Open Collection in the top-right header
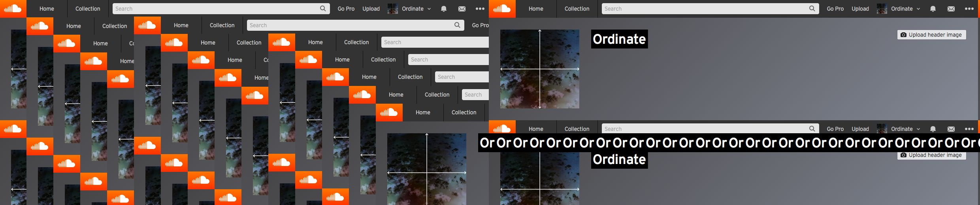Image resolution: width=980 pixels, height=205 pixels. 577,9
